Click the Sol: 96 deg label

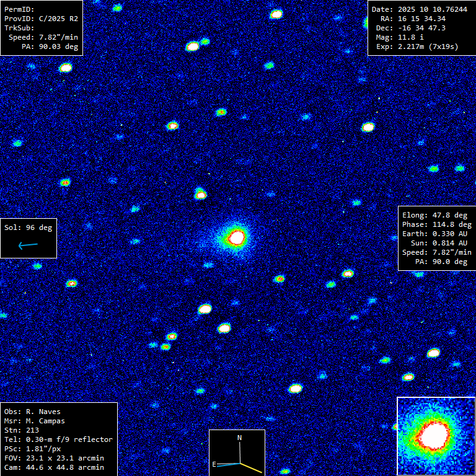(x=28, y=227)
